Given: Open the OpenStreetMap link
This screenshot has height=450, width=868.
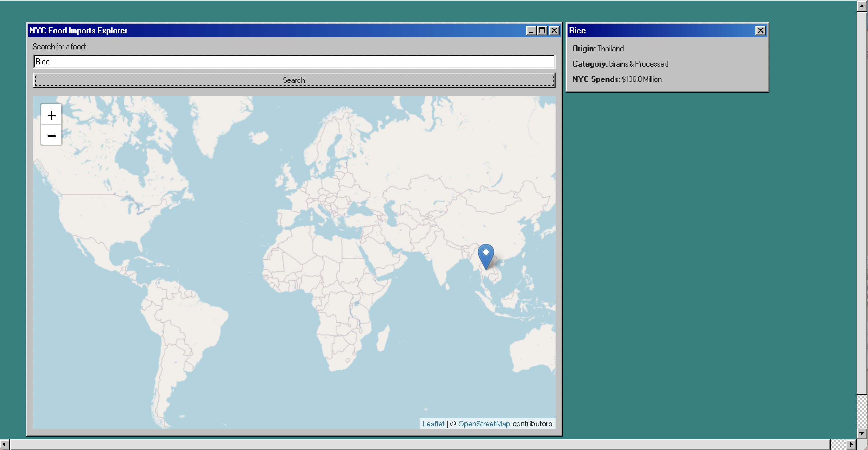Looking at the screenshot, I should click(x=484, y=424).
